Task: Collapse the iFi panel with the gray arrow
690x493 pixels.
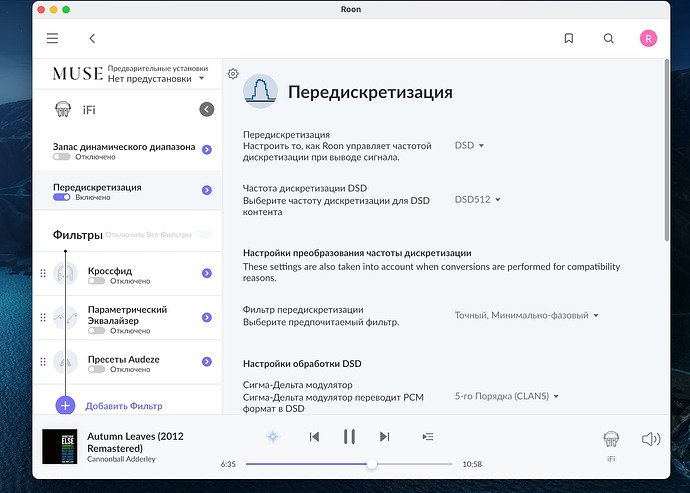Action: click(x=206, y=109)
